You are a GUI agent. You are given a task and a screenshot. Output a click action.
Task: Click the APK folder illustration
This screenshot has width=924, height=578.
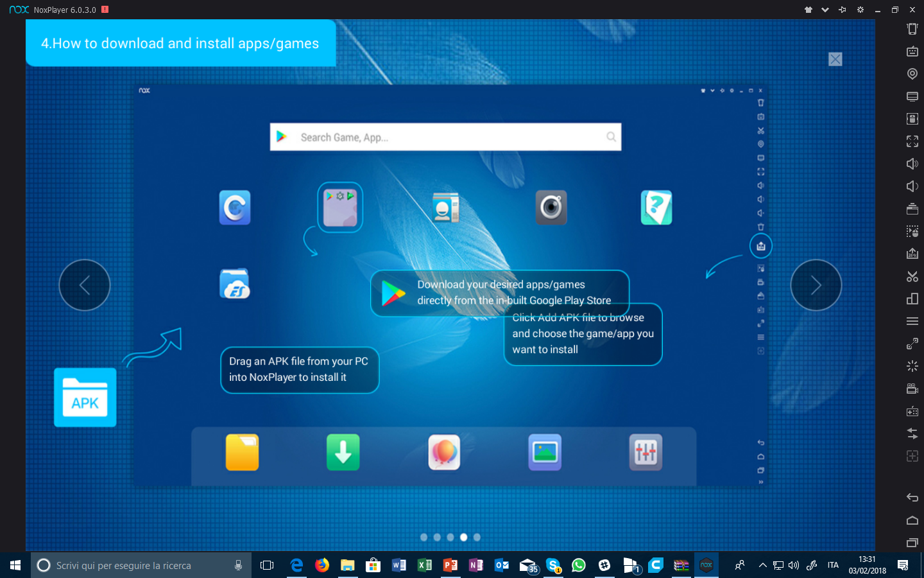pyautogui.click(x=85, y=397)
